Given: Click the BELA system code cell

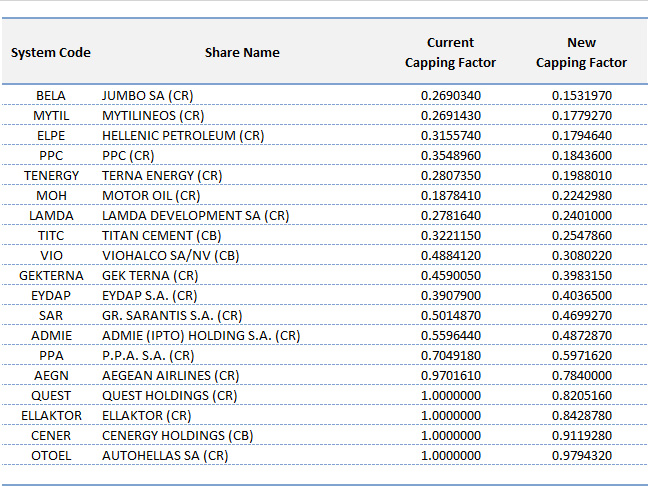Looking at the screenshot, I should tap(51, 96).
